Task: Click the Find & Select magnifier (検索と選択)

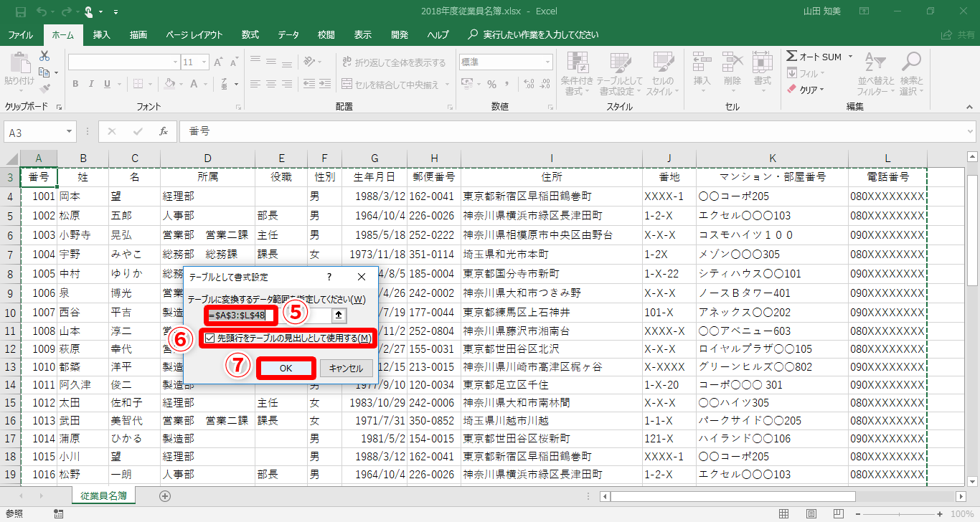Action: point(912,73)
